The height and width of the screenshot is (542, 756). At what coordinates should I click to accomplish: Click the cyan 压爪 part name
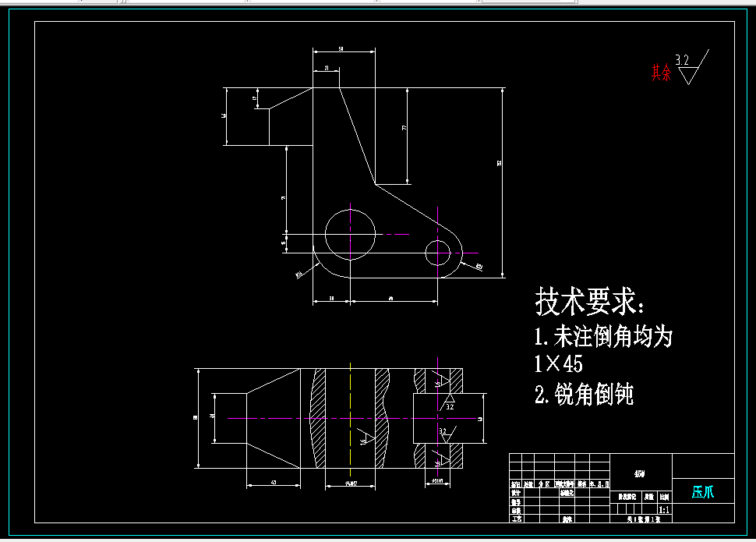tap(702, 492)
